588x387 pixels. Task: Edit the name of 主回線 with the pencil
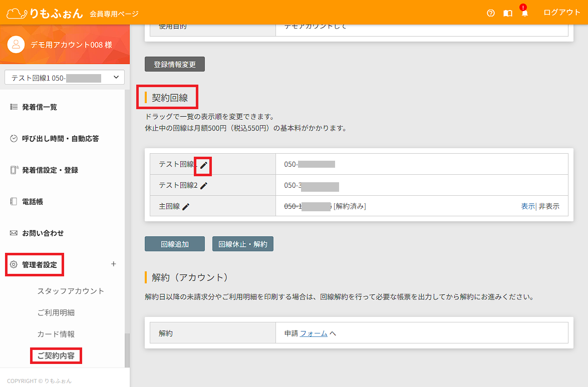click(186, 207)
